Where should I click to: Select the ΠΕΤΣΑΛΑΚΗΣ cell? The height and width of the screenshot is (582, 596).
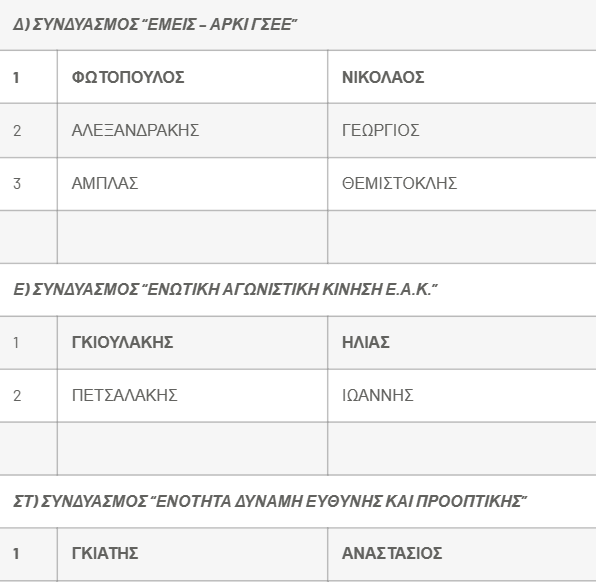tap(192, 395)
